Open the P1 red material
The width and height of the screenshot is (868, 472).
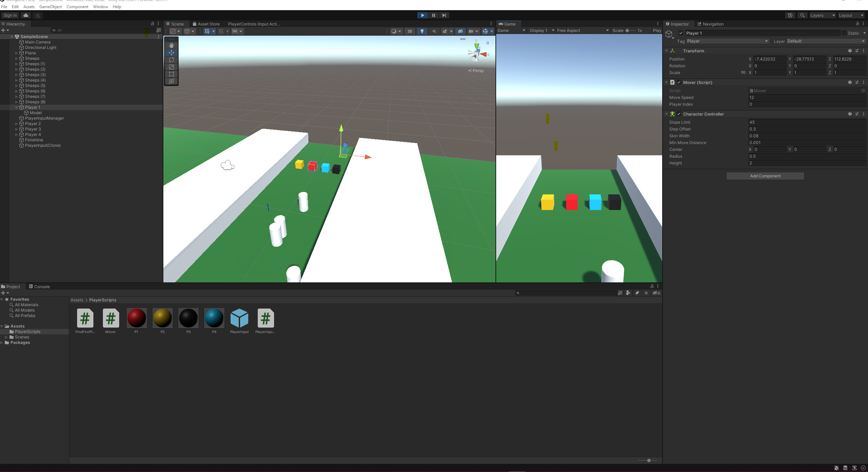coord(137,318)
